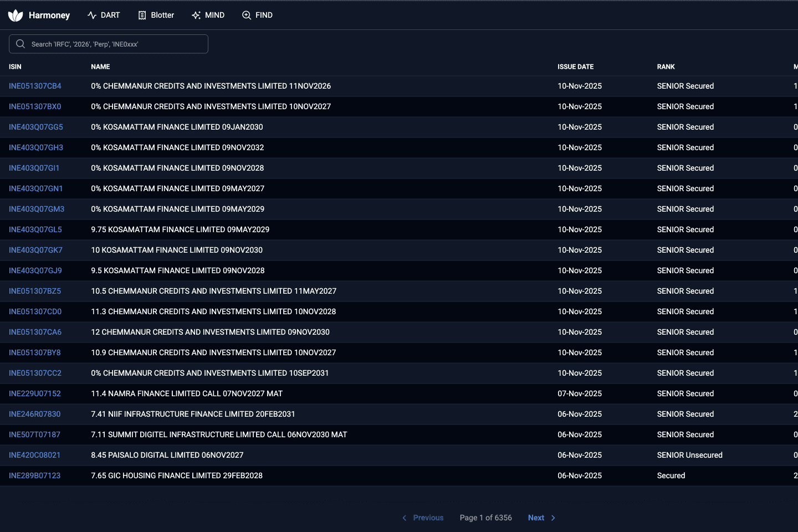Open ISIN link INE403Q07GM3
This screenshot has width=798, height=532.
37,209
